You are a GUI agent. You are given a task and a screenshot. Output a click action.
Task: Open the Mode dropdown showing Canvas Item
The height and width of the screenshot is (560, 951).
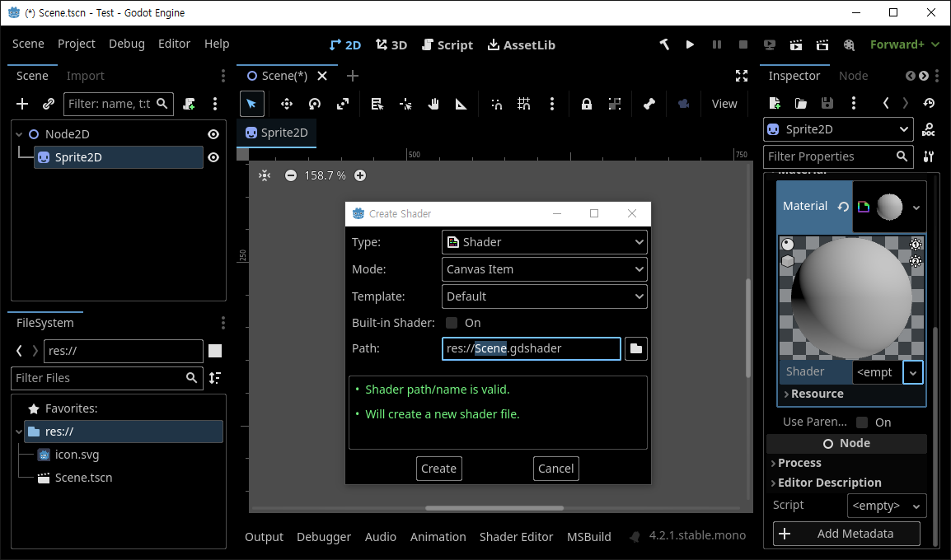point(544,269)
